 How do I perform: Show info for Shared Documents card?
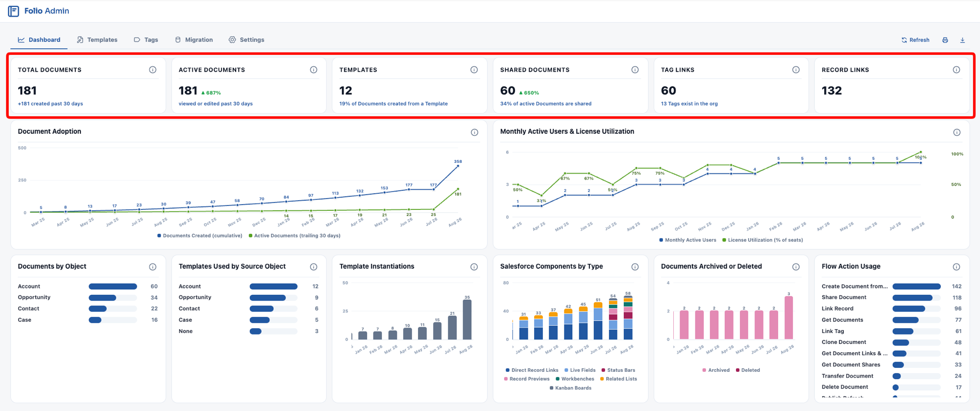[635, 70]
